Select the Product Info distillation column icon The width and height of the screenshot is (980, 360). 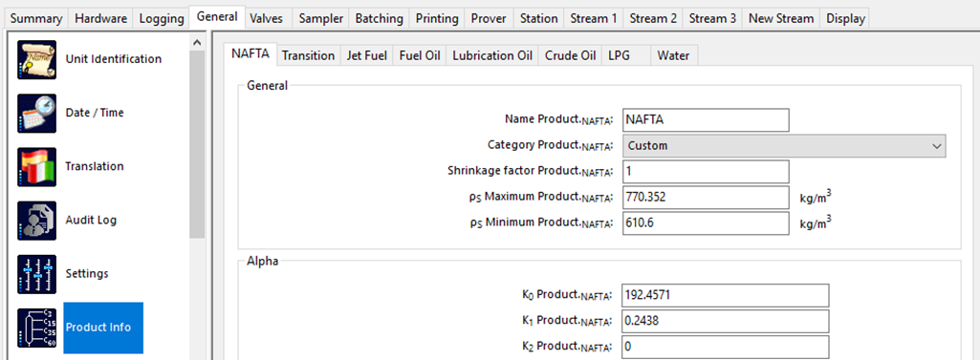point(37,328)
